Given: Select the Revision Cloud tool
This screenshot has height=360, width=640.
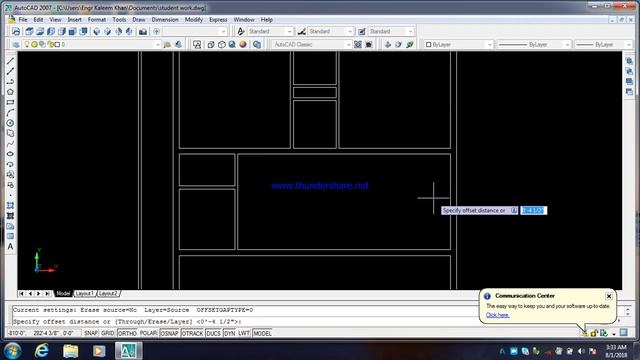Looking at the screenshot, I should click(10, 133).
